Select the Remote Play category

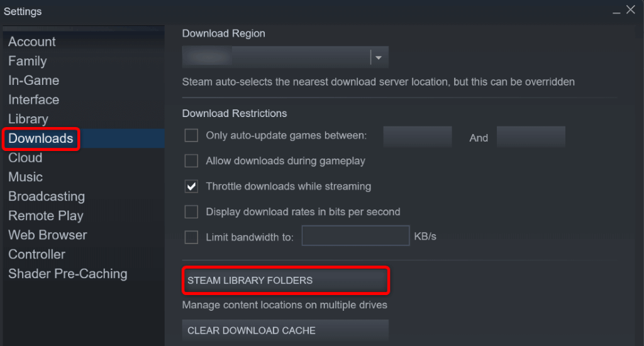tap(46, 216)
